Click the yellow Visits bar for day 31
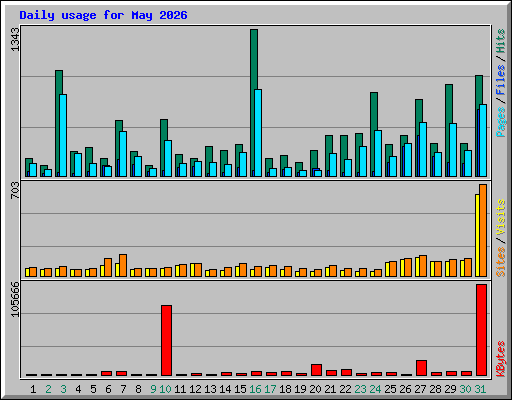Viewport: 512px width, 400px height. pos(477,235)
